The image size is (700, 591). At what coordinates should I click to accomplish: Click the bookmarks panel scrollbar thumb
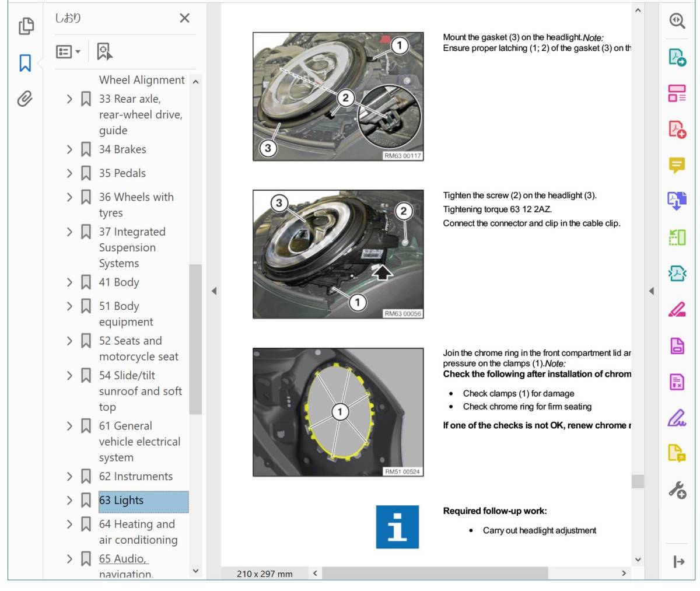195,339
